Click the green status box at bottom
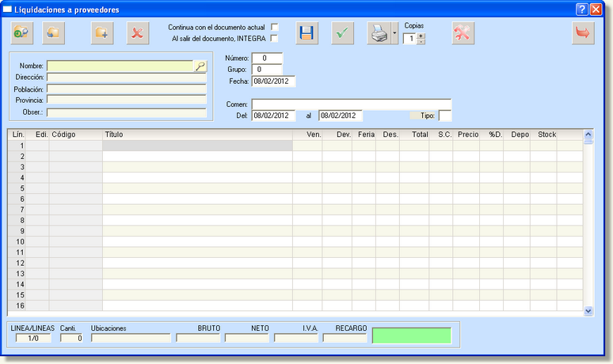 point(412,335)
